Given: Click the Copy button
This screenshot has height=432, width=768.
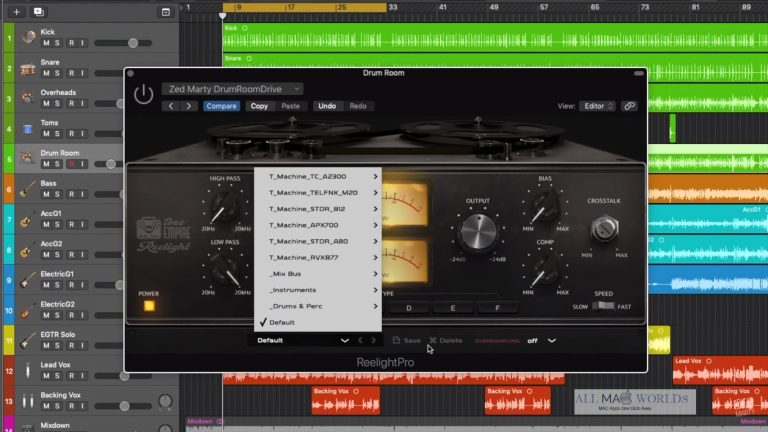Looking at the screenshot, I should pyautogui.click(x=259, y=106).
